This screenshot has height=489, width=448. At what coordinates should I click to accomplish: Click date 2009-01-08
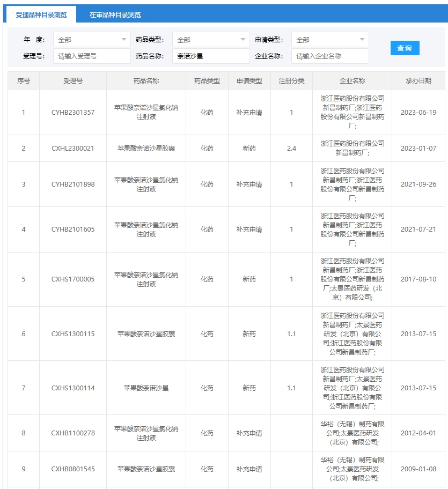[418, 469]
